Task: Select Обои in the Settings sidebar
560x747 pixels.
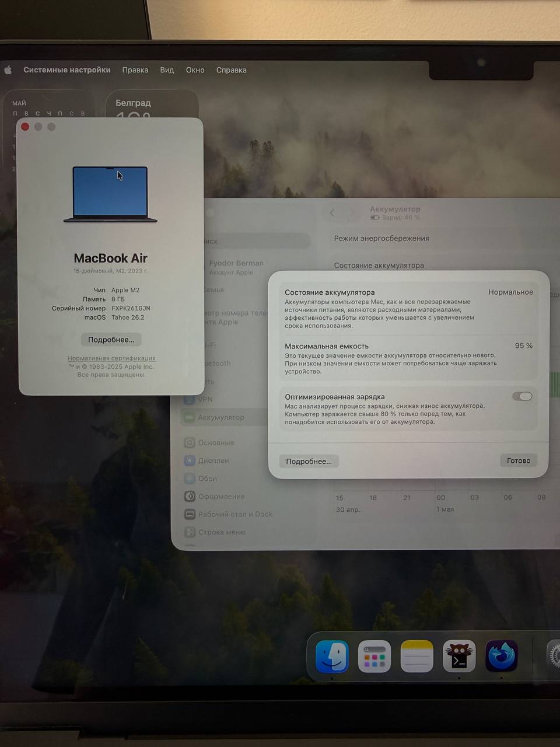Action: point(201,479)
